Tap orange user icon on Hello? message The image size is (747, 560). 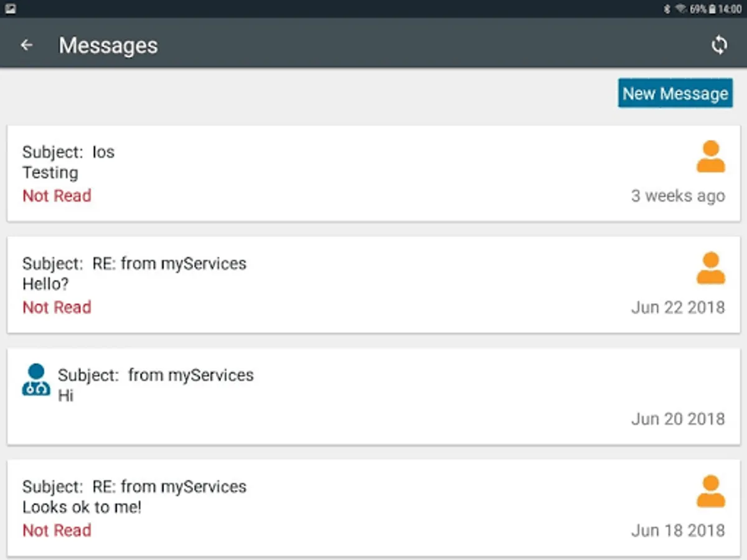(710, 268)
